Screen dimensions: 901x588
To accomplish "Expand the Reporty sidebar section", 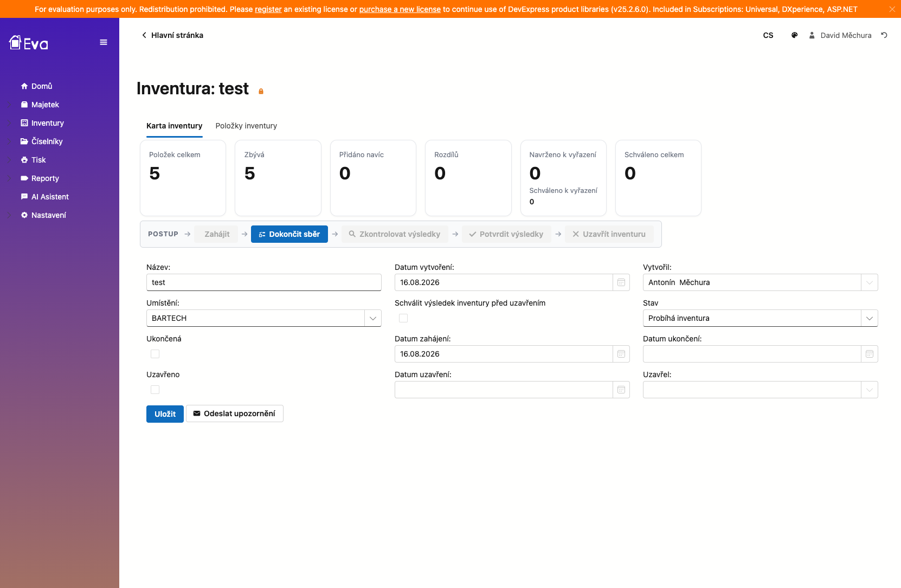I will tap(10, 178).
